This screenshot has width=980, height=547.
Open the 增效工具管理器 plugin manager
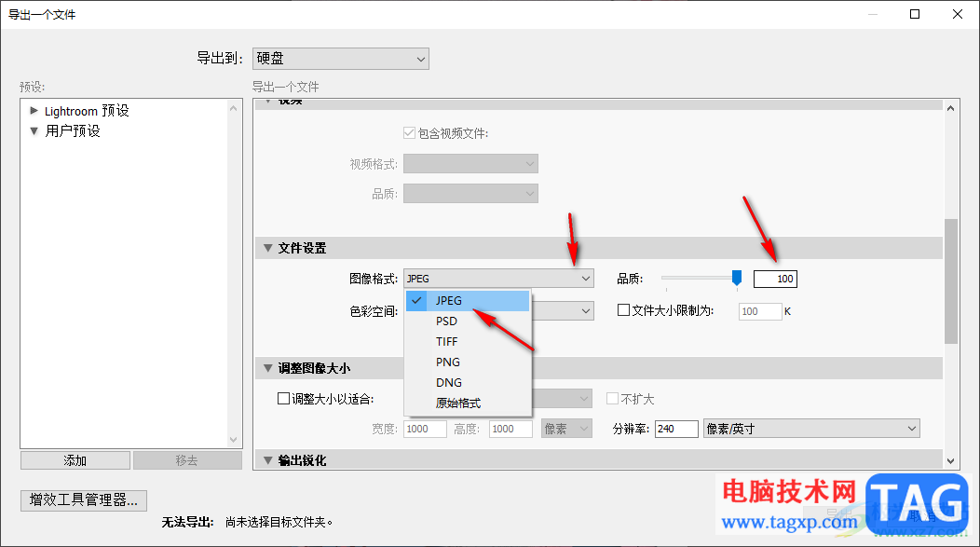pyautogui.click(x=83, y=500)
